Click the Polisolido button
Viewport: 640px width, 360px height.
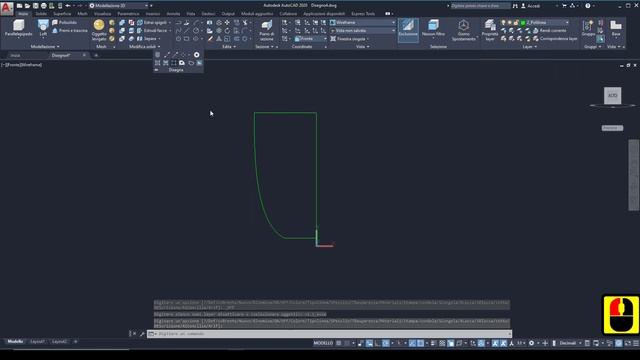pyautogui.click(x=64, y=22)
